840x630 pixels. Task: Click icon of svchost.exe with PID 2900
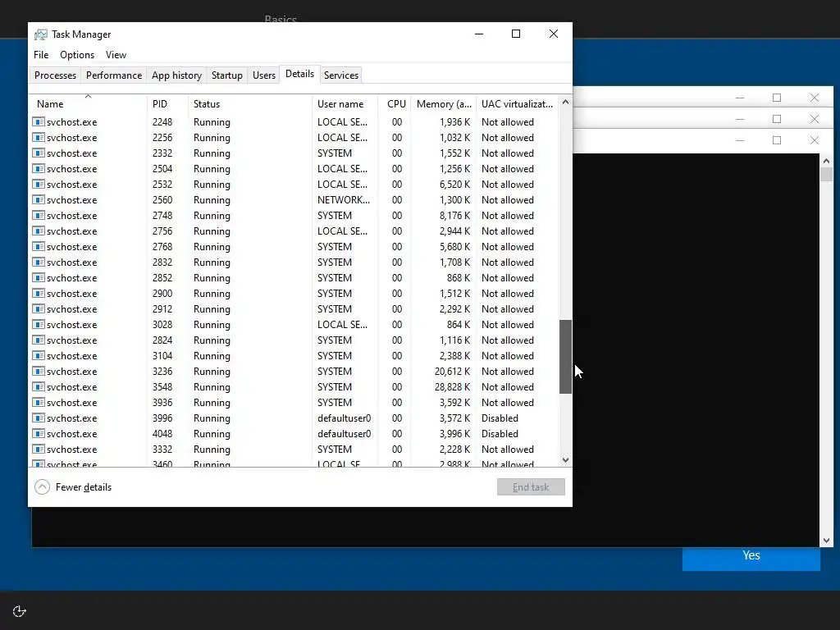coord(38,293)
